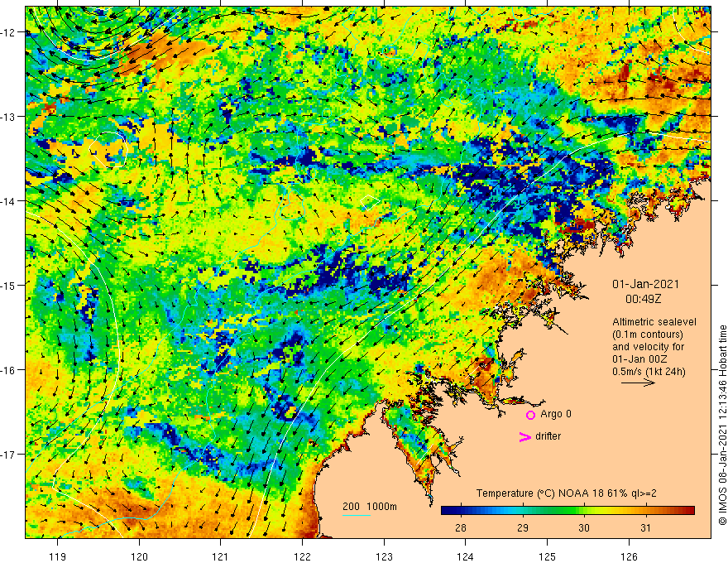Image resolution: width=728 pixels, height=563 pixels.
Task: Click the latitude -16 axis label
Action: click(x=8, y=370)
